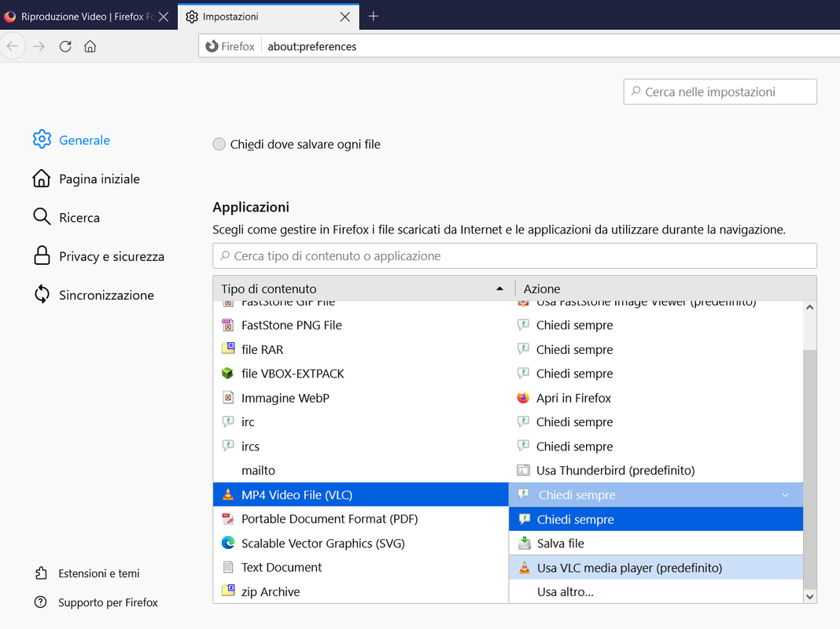Choose Salva file option
Screen dimensions: 840x629
click(656, 543)
